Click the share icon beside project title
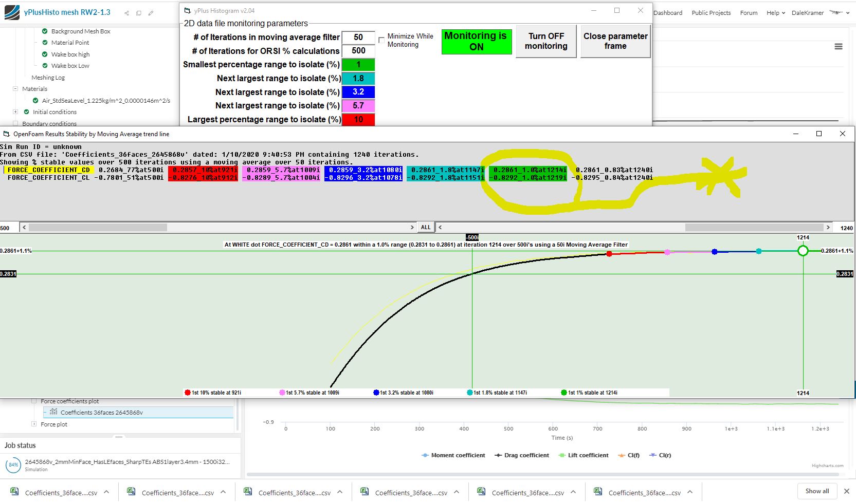856x504 pixels. pyautogui.click(x=126, y=13)
